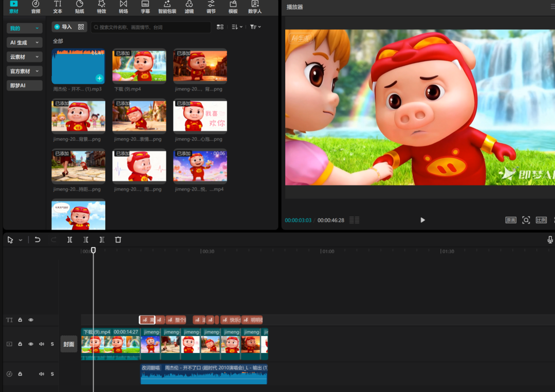Click the split clip tool in timeline toolbar
The image size is (555, 392).
pyautogui.click(x=69, y=240)
